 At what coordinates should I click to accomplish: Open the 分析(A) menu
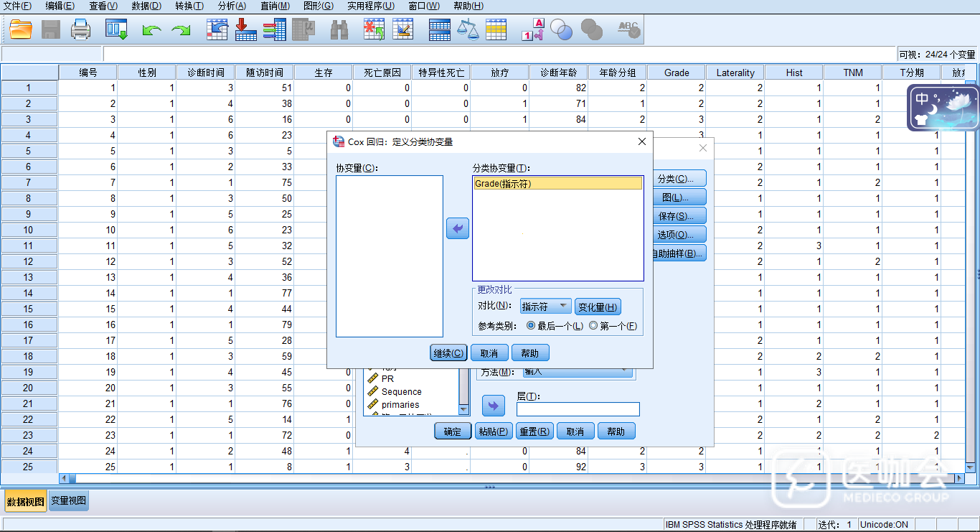coord(232,6)
